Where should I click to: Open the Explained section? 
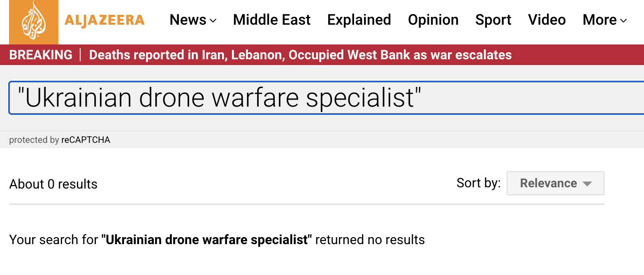[x=359, y=20]
